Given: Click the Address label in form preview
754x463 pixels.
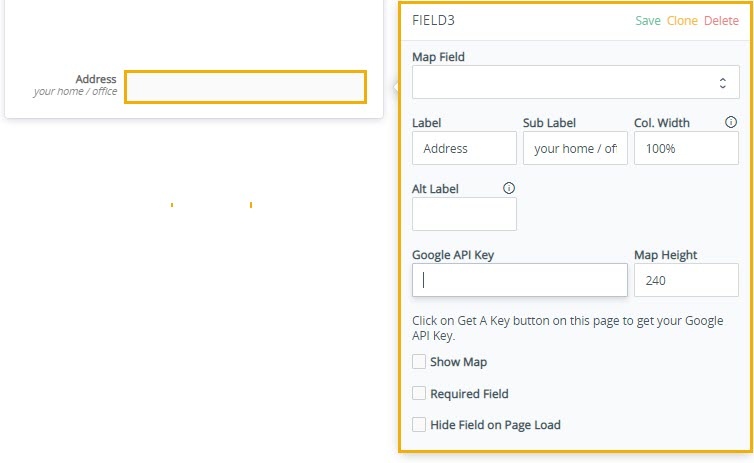Looking at the screenshot, I should 96,79.
